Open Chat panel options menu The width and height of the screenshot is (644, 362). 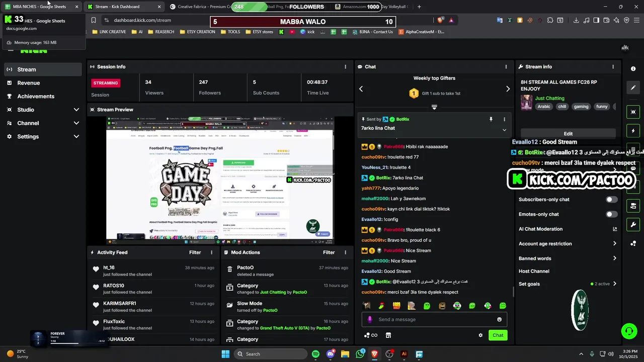[x=506, y=66]
